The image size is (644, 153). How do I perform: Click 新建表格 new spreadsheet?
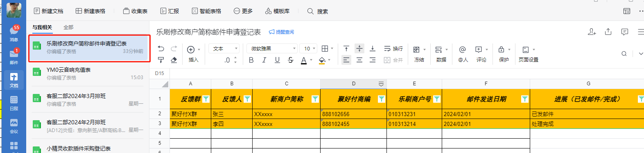coord(90,11)
